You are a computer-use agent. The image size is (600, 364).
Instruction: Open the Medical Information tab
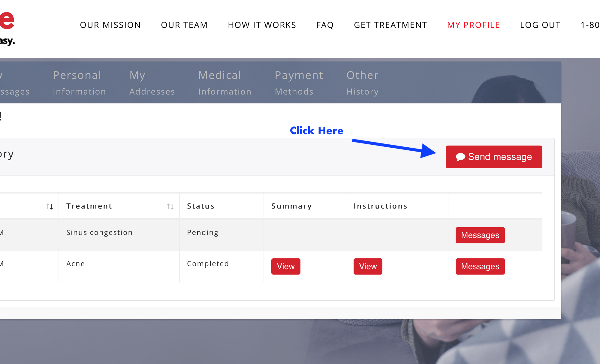coord(225,83)
